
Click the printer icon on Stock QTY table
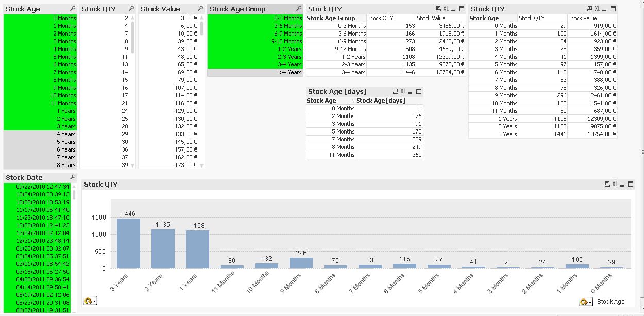438,9
